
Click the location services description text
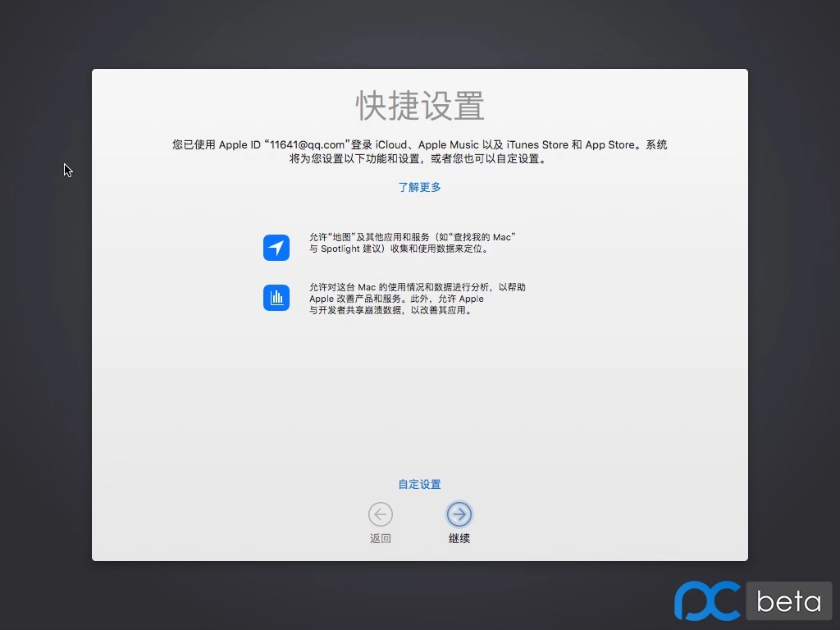click(x=412, y=243)
